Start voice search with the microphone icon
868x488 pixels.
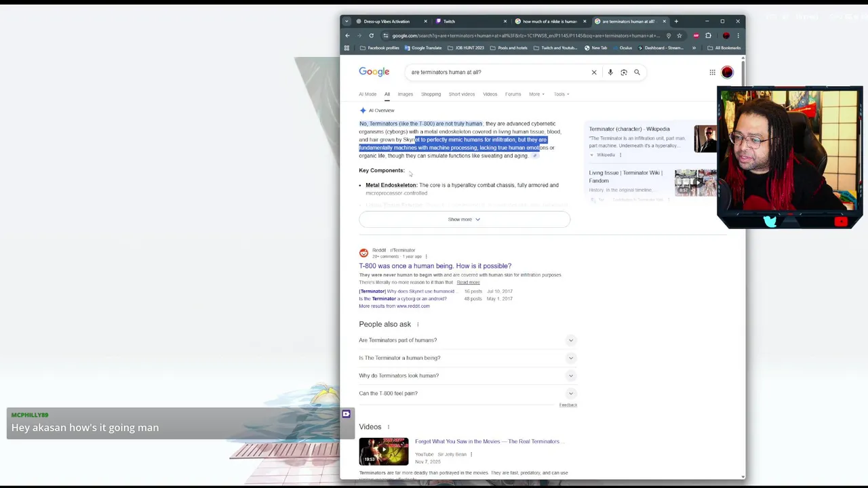pyautogui.click(x=610, y=72)
